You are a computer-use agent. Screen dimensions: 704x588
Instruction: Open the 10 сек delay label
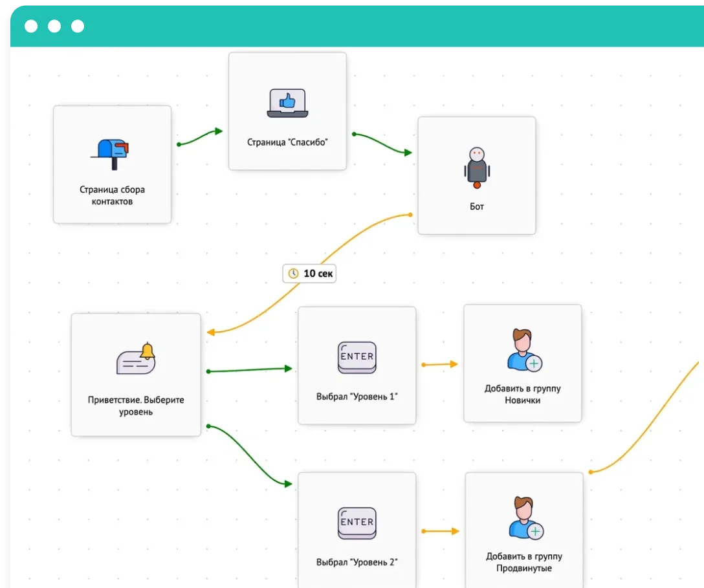pos(310,274)
